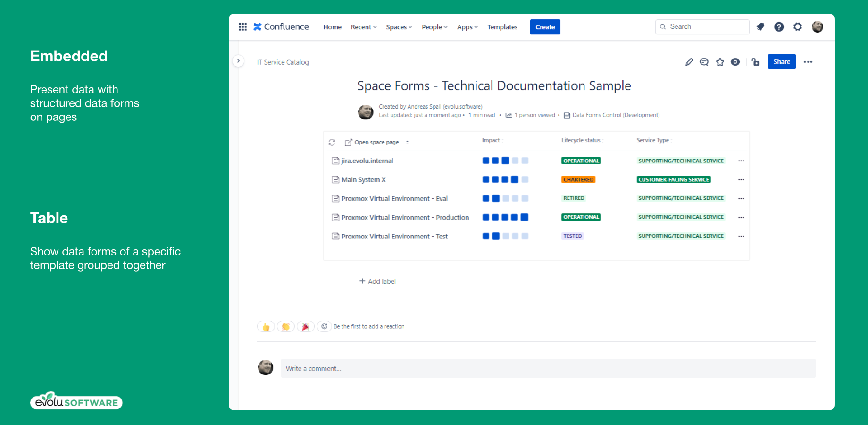Image resolution: width=868 pixels, height=425 pixels.
Task: Click Impact rating of Main System X
Action: click(505, 179)
